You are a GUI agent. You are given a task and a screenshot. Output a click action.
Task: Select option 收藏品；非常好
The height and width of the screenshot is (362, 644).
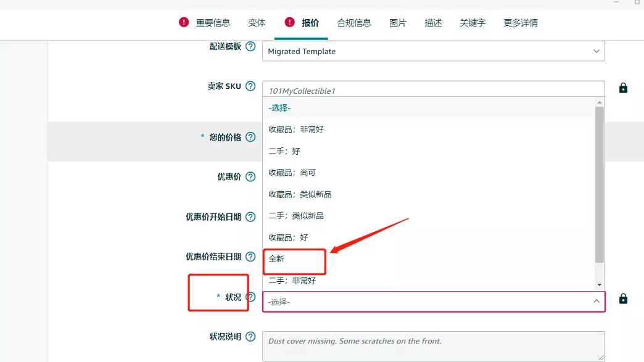pos(428,130)
